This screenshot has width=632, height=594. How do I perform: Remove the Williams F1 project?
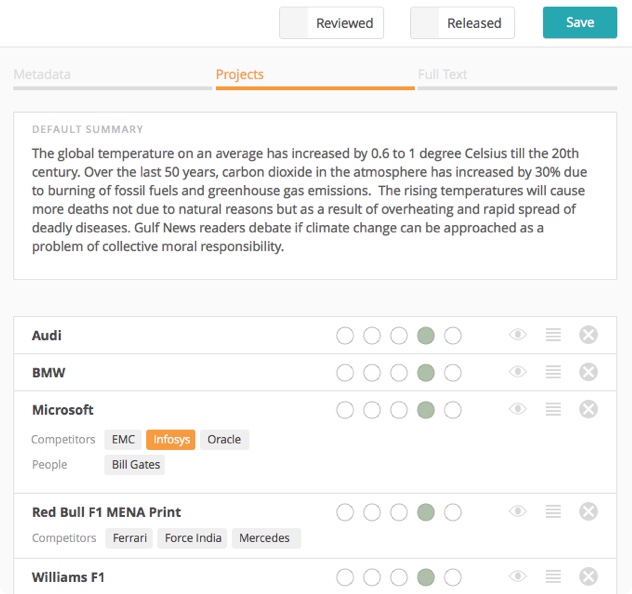(588, 576)
